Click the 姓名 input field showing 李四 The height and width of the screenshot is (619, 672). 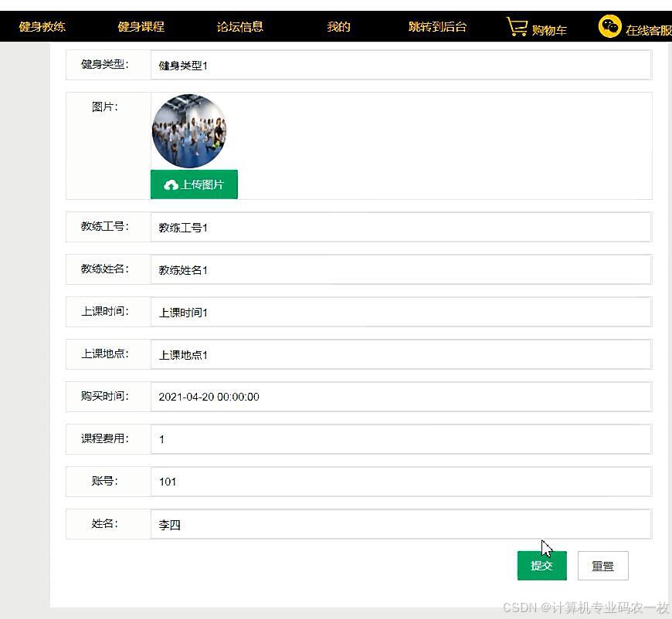[x=401, y=524]
